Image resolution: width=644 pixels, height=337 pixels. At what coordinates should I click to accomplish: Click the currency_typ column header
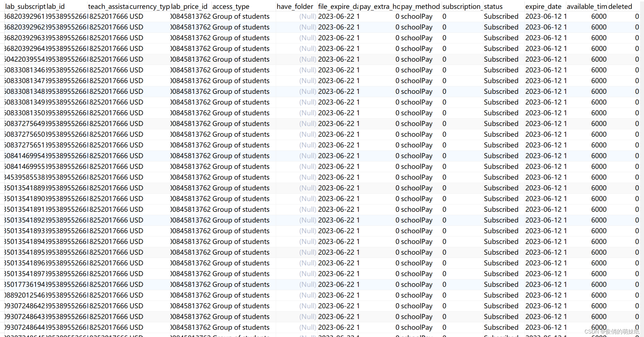(149, 6)
